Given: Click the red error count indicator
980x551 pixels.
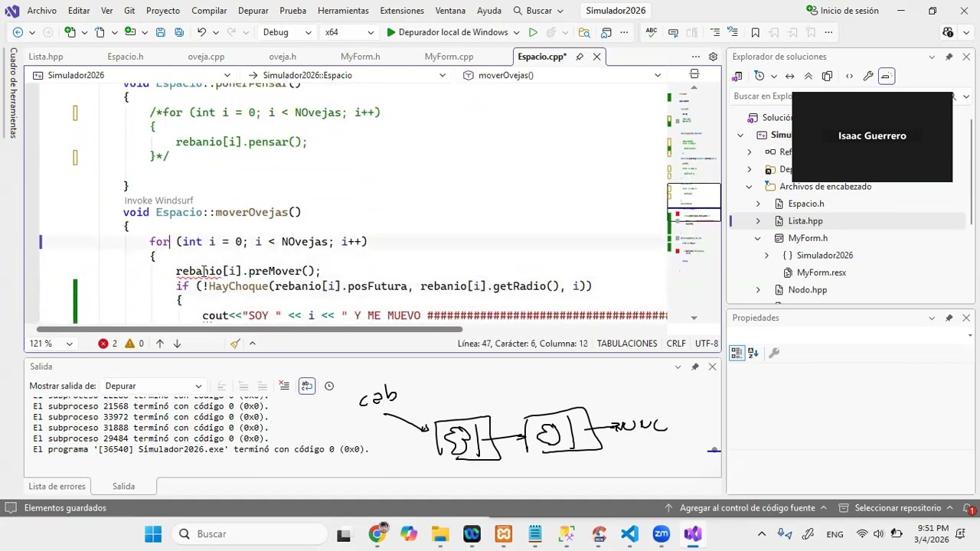Looking at the screenshot, I should coord(108,344).
